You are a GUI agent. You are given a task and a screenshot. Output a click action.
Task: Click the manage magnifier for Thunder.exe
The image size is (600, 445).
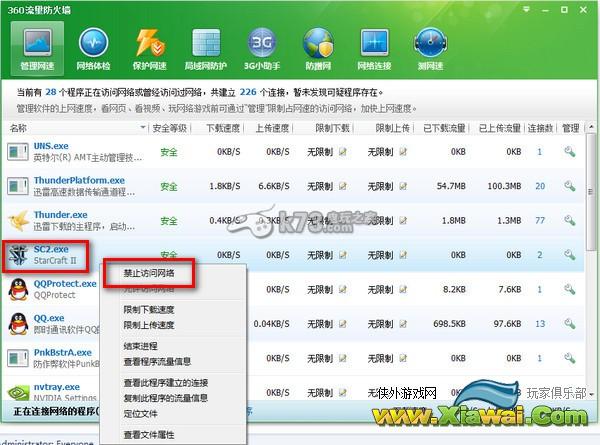click(x=570, y=221)
